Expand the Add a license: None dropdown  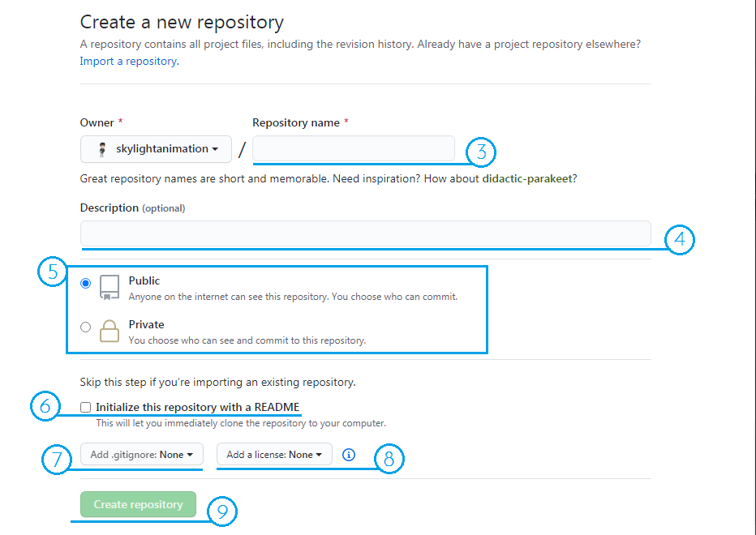coord(273,455)
